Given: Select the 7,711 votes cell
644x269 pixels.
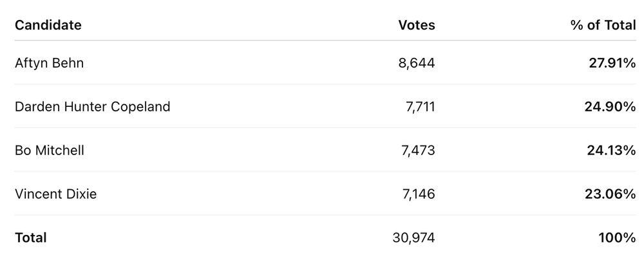Looking at the screenshot, I should [x=419, y=107].
